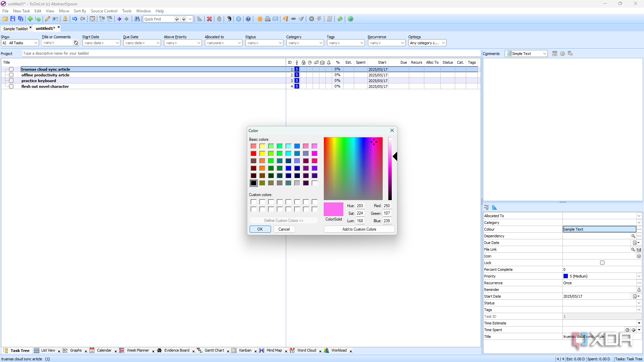Image resolution: width=644 pixels, height=362 pixels.
Task: Click the bell reminder icon in toolbar
Action: pos(65,19)
